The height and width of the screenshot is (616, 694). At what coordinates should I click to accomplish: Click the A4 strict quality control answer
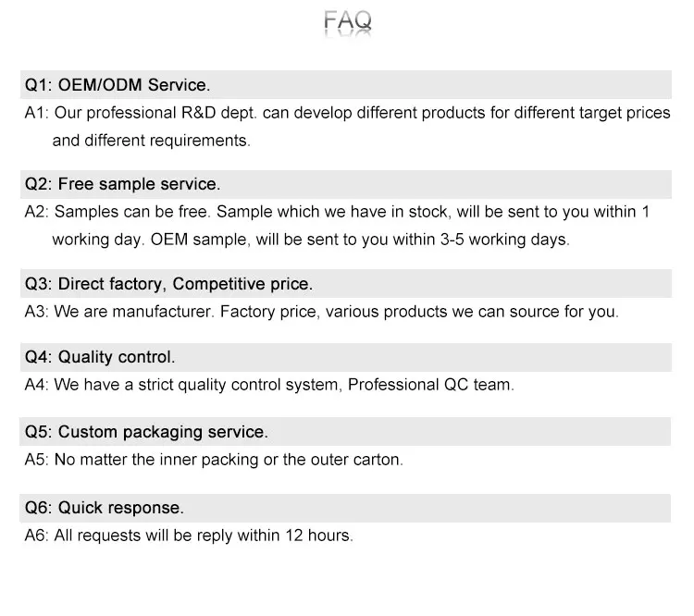tap(269, 385)
